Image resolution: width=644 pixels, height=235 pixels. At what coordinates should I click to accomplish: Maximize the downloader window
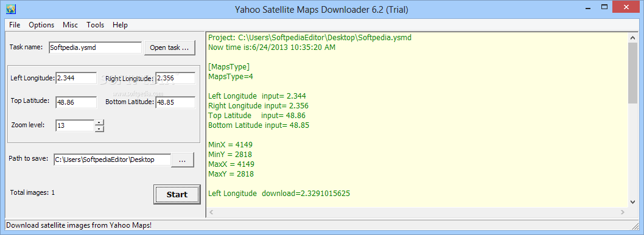(604, 7)
